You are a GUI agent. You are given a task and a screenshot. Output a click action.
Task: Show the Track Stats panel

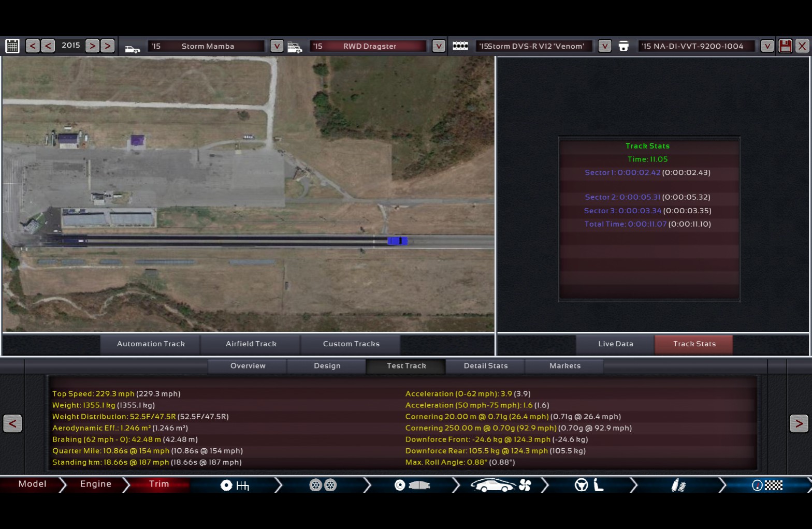click(x=694, y=344)
